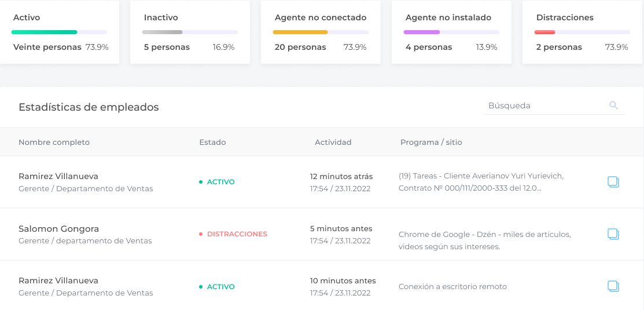
Task: Click the copy icon for Salomon Gongora
Action: pos(613,234)
